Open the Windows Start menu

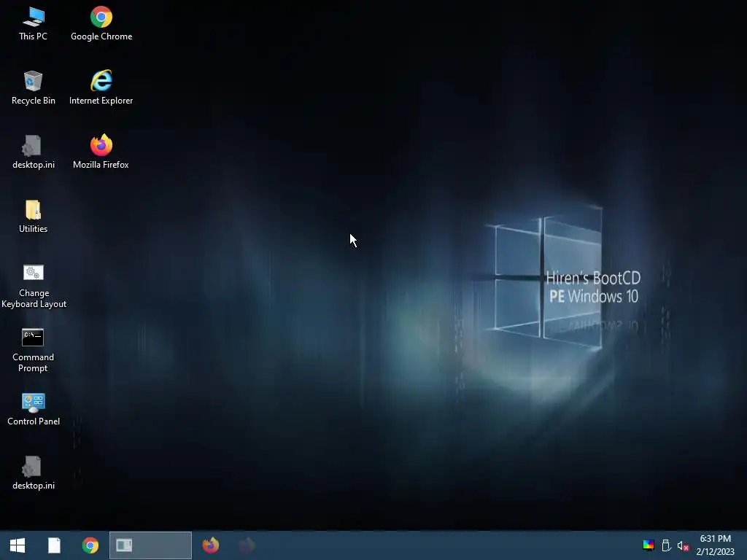pos(18,545)
